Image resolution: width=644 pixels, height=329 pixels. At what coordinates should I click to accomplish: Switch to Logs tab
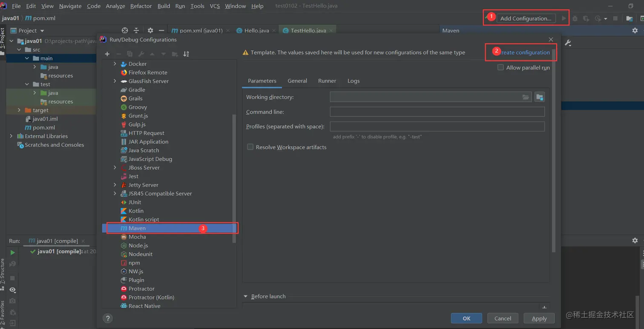[x=354, y=81]
